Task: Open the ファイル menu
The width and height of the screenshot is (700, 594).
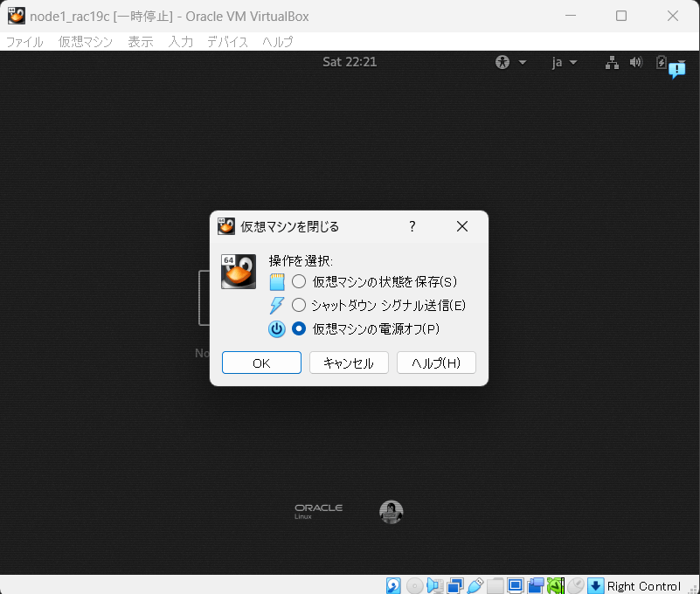Action: tap(24, 42)
